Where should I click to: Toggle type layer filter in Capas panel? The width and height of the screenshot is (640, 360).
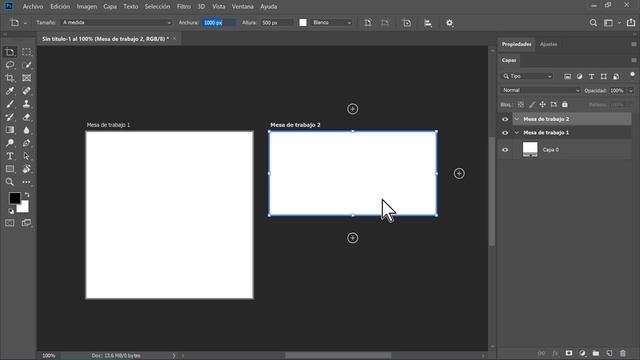tap(591, 76)
